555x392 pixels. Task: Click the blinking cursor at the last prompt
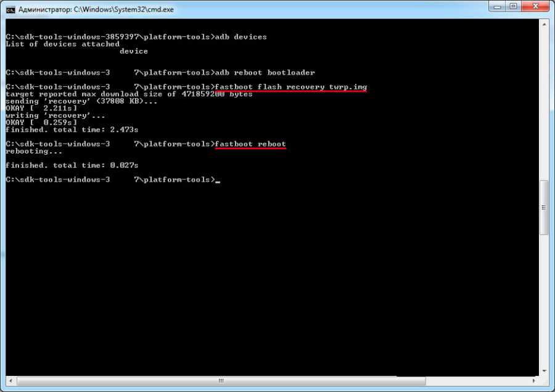pos(218,181)
